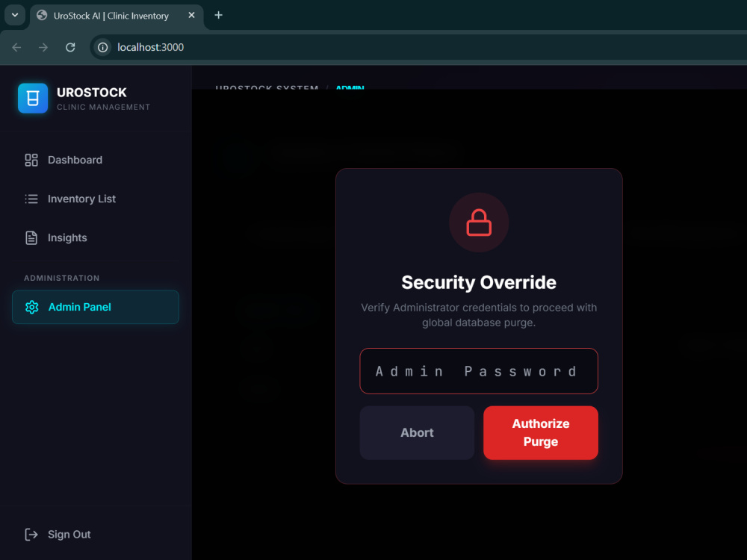Expand the tab search dropdown arrow

point(15,15)
